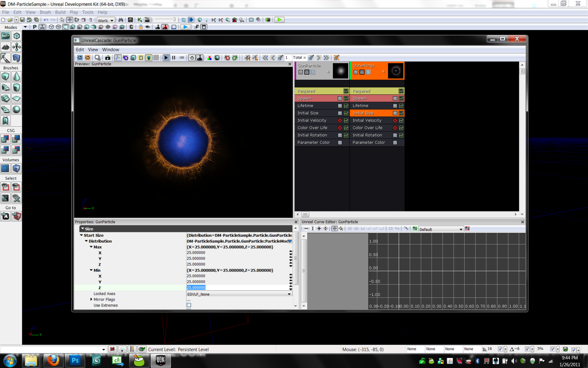The image size is (588, 368).
Task: Click the joystick realtime icon in Cascade
Action: pyautogui.click(x=200, y=58)
